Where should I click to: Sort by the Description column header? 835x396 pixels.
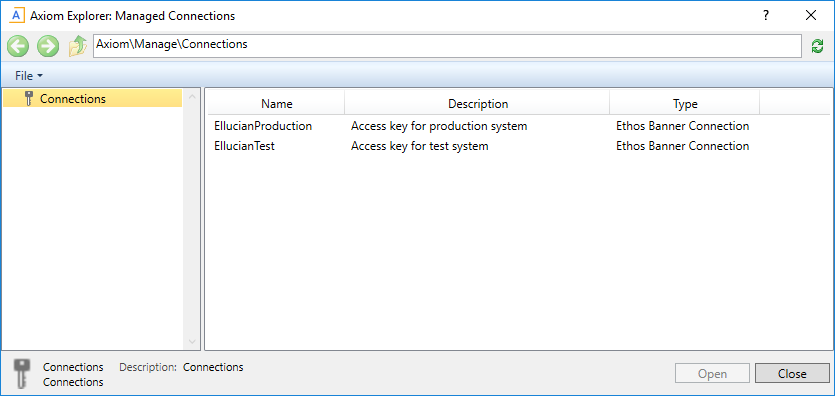coord(478,104)
